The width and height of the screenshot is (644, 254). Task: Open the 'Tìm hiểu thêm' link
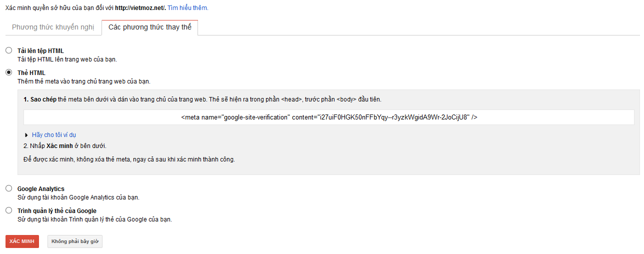(x=187, y=8)
